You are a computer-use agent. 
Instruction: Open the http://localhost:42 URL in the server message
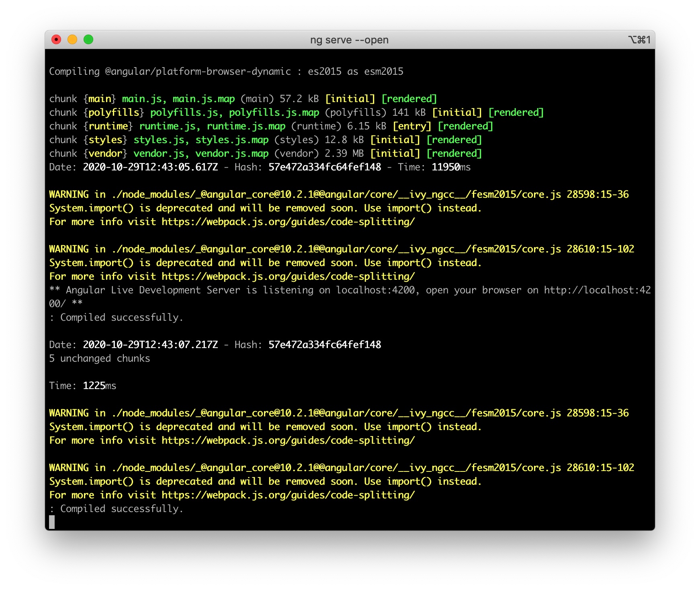pos(598,290)
